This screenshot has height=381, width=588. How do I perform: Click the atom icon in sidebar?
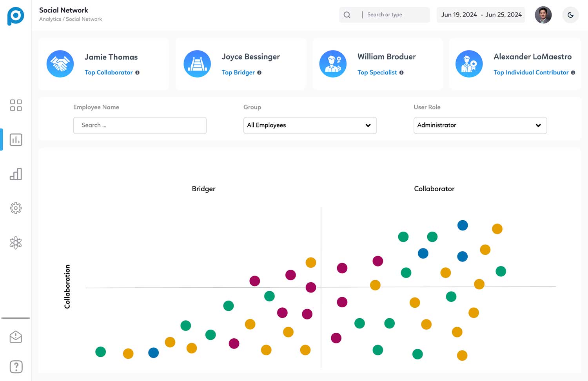[16, 243]
